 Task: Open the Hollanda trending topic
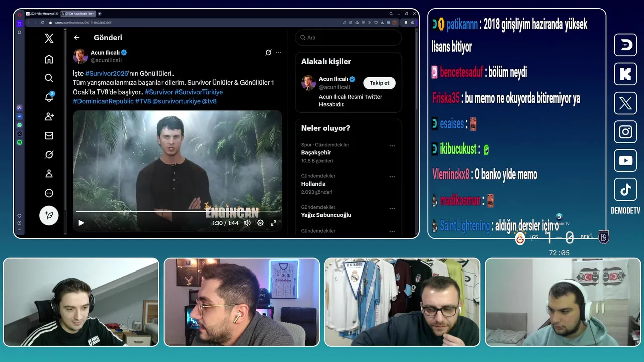click(313, 184)
